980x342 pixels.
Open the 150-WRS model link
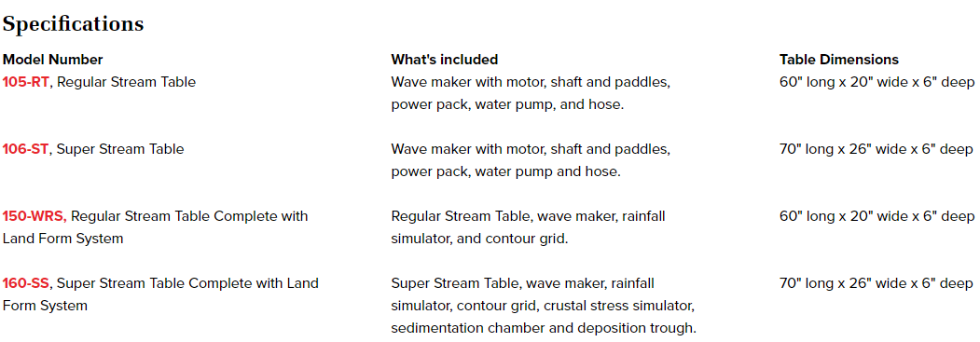click(x=35, y=216)
